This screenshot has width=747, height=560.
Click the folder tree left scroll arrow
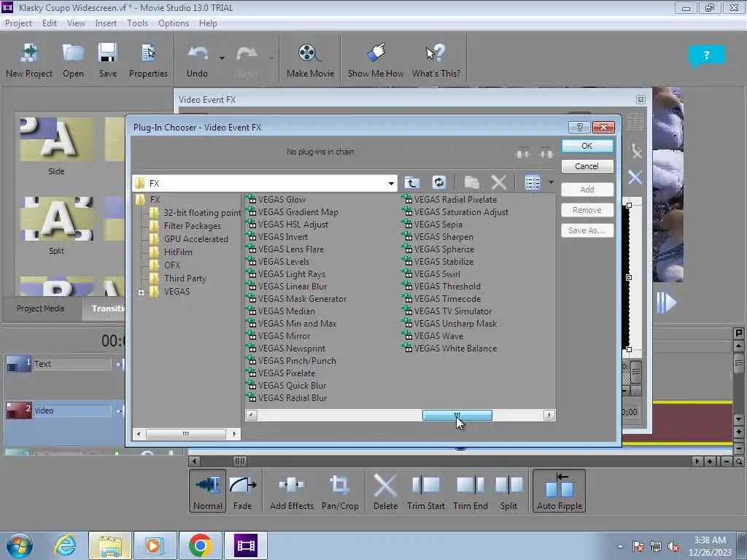pyautogui.click(x=139, y=434)
